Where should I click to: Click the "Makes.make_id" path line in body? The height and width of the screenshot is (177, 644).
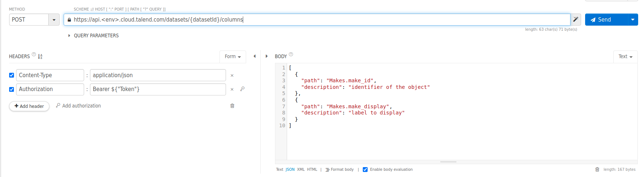[339, 81]
